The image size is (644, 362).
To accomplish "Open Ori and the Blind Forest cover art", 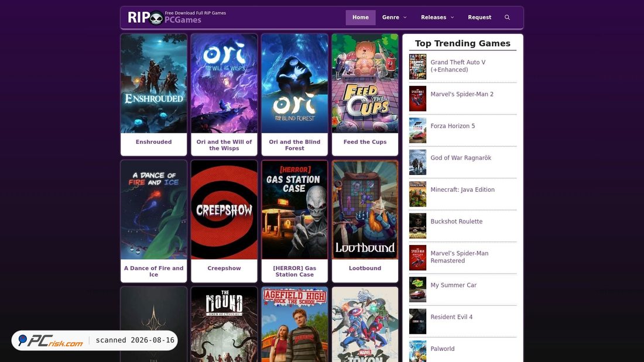I will pos(294,83).
